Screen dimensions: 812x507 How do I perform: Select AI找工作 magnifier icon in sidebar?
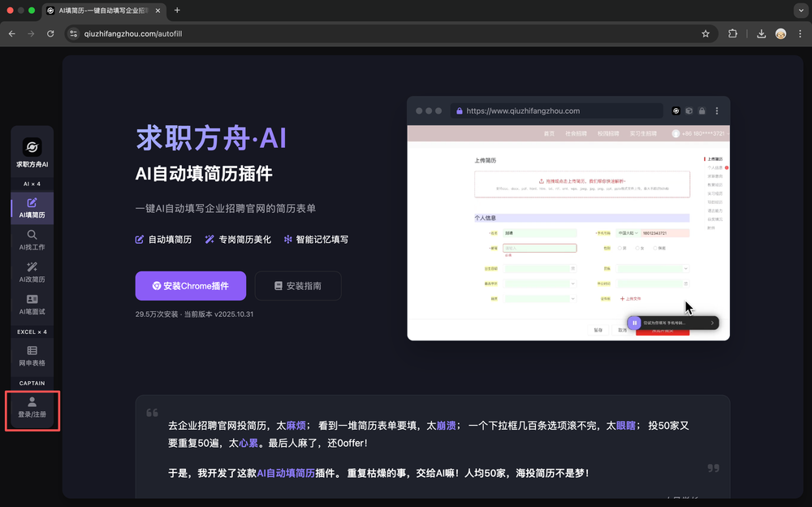(32, 240)
